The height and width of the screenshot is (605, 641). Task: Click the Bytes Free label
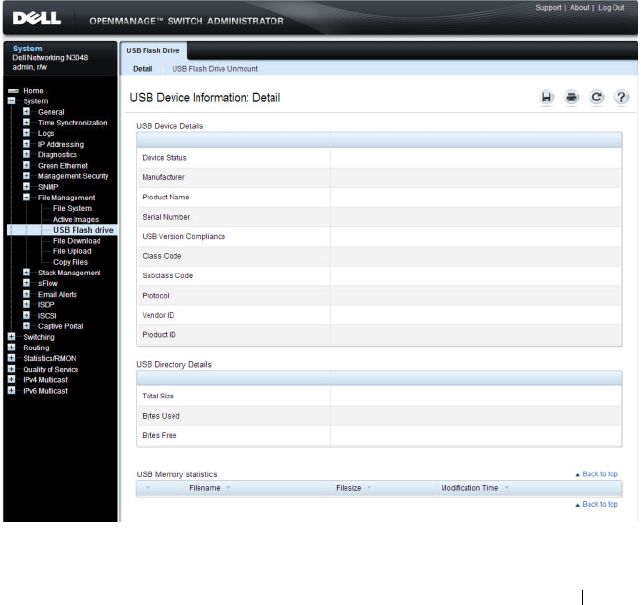[159, 435]
